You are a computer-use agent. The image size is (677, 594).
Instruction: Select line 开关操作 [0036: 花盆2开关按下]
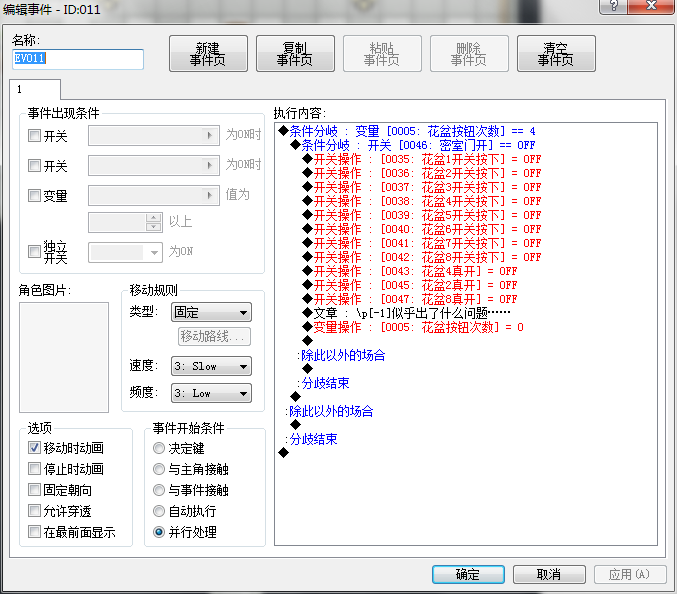point(422,173)
